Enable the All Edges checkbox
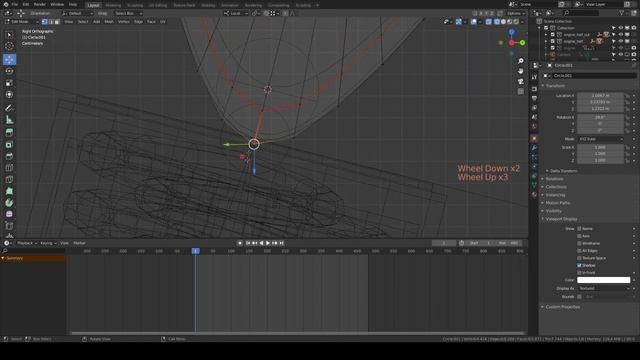 tap(579, 251)
